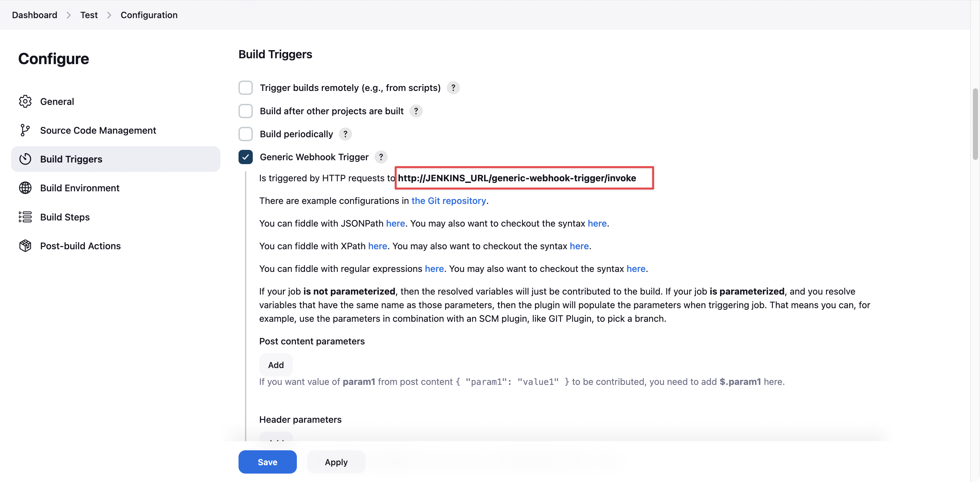Image resolution: width=980 pixels, height=482 pixels.
Task: Add a post content parameter
Action: pos(276,365)
